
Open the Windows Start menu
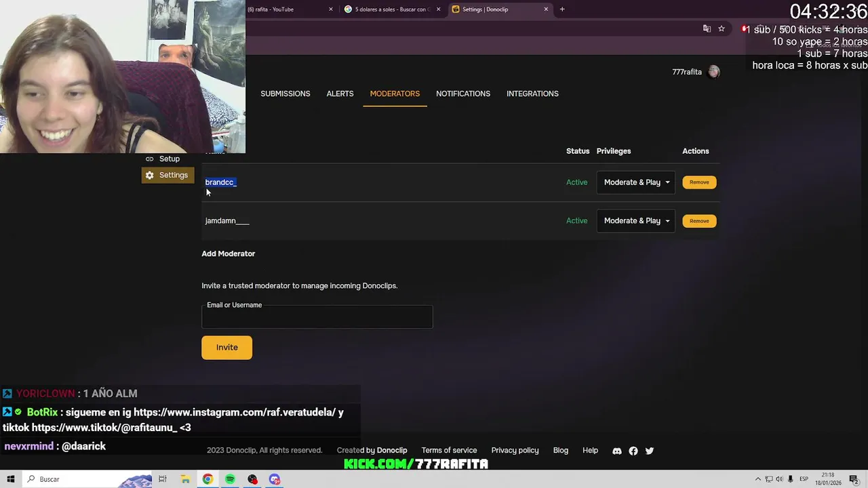pos(10,479)
